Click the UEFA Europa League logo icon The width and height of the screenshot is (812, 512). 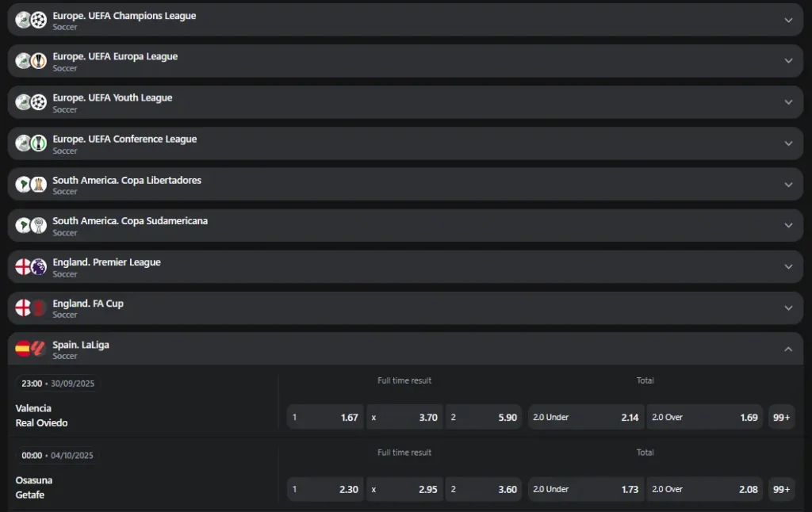pos(39,61)
